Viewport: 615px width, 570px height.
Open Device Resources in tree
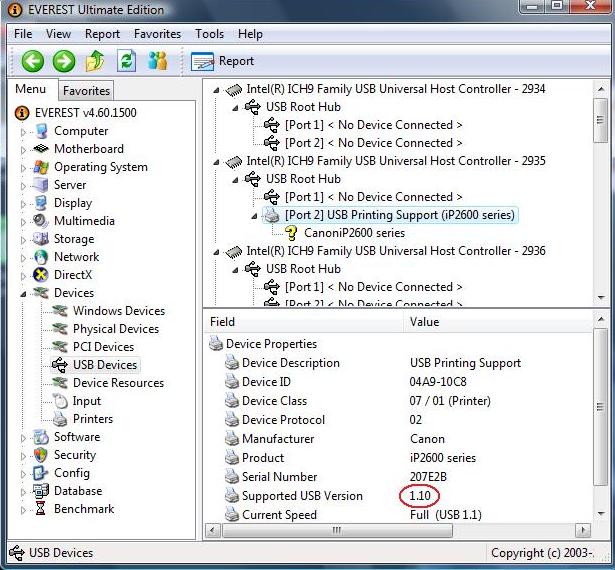(118, 383)
